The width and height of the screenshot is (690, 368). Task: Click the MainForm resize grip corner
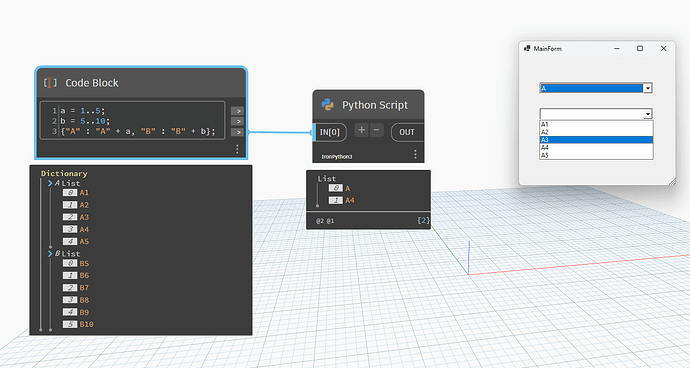[672, 182]
